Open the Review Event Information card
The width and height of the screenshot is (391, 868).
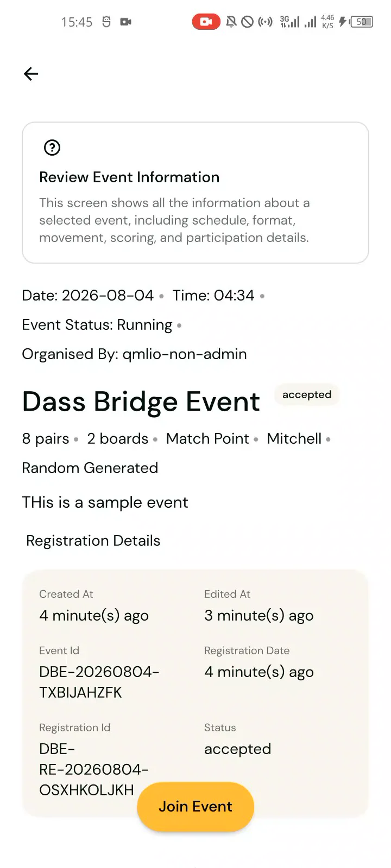195,193
